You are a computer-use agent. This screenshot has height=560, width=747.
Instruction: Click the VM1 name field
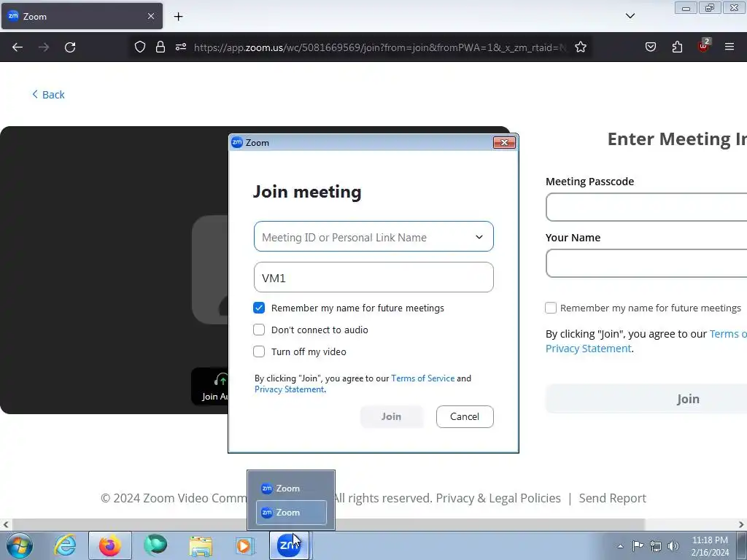coord(373,278)
